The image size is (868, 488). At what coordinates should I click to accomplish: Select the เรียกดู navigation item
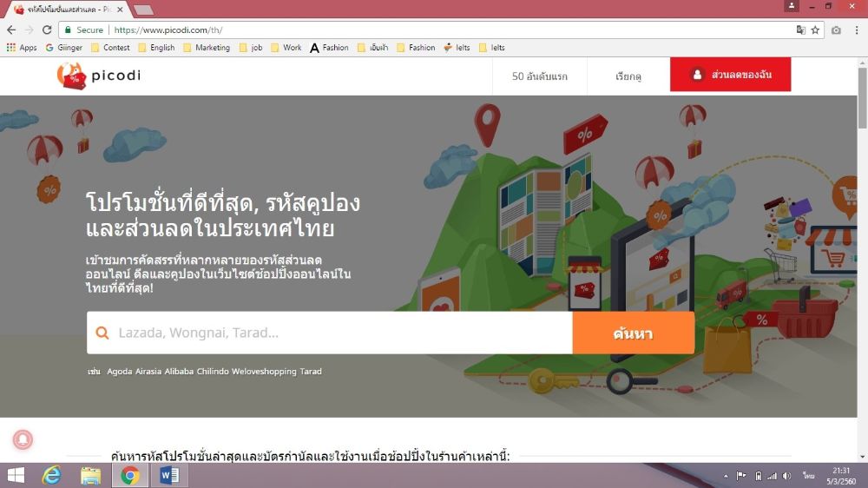pos(628,76)
